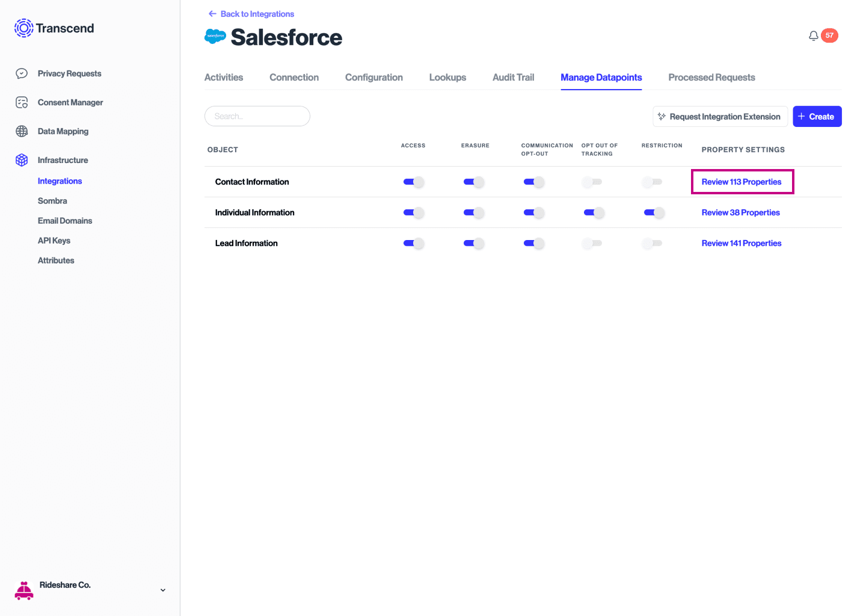
Task: Click the Infrastructure cube icon
Action: click(22, 160)
